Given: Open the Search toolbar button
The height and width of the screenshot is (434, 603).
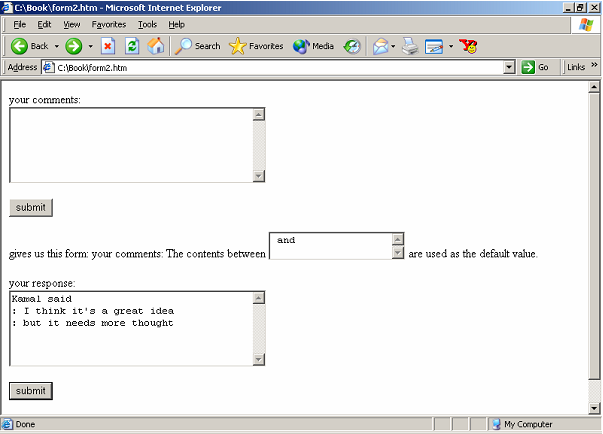Looking at the screenshot, I should (197, 46).
